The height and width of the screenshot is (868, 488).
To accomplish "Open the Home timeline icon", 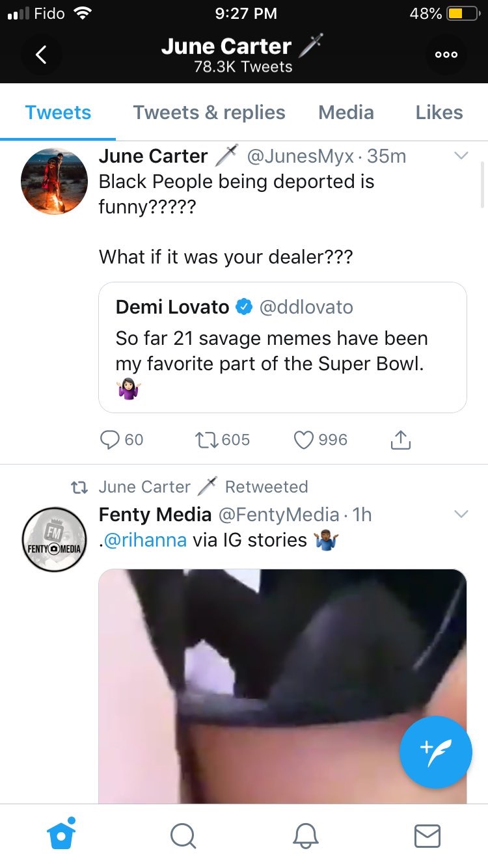I will [62, 835].
